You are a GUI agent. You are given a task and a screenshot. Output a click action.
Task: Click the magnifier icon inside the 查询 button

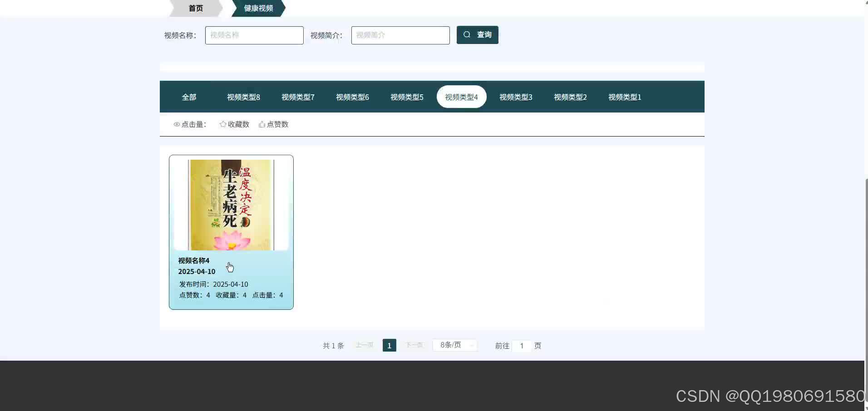(x=467, y=34)
